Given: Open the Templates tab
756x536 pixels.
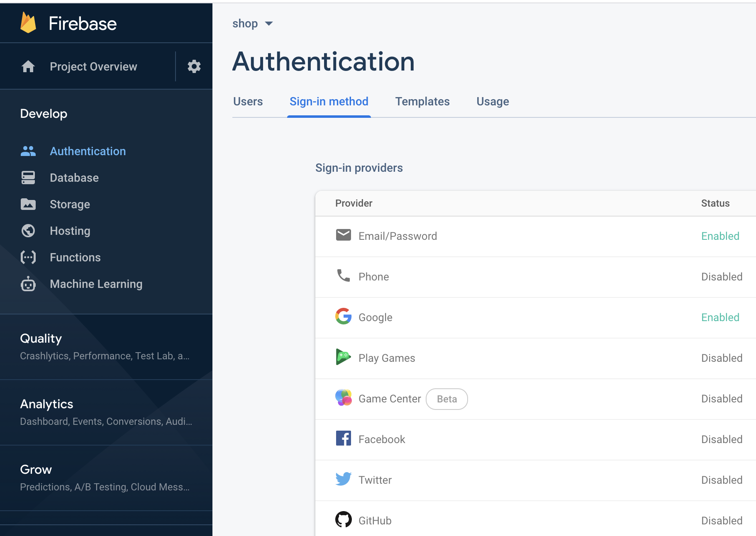Looking at the screenshot, I should click(422, 102).
